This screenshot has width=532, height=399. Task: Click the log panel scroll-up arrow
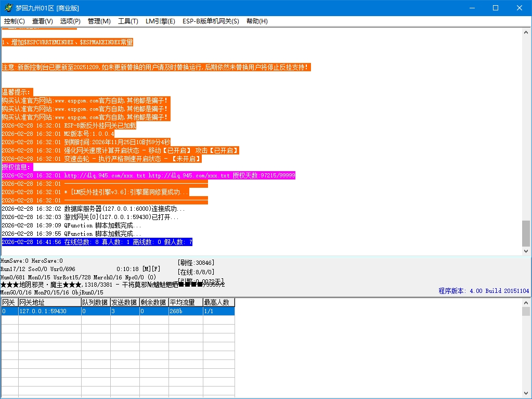[x=526, y=32]
